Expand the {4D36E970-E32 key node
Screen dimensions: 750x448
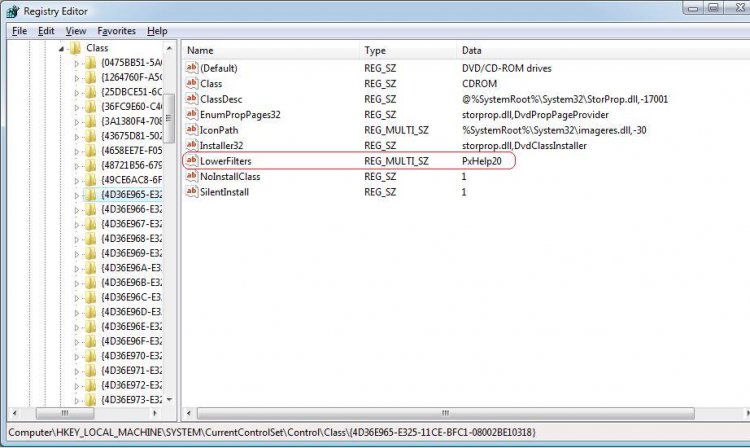[77, 357]
